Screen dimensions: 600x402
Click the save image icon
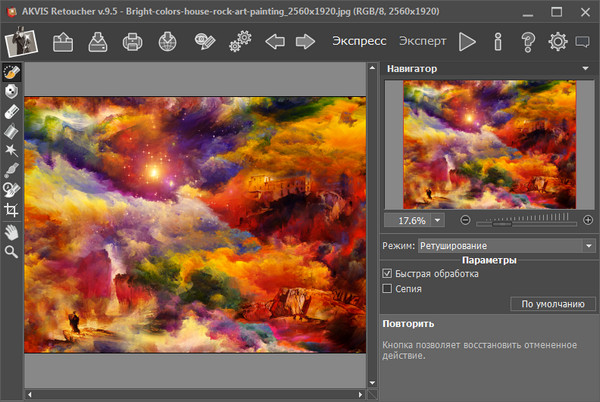(x=98, y=42)
